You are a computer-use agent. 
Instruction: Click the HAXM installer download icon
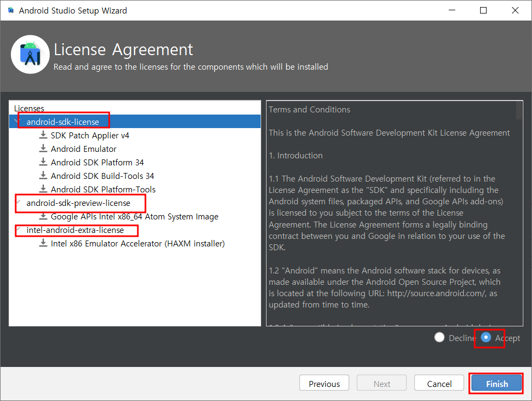[x=43, y=243]
